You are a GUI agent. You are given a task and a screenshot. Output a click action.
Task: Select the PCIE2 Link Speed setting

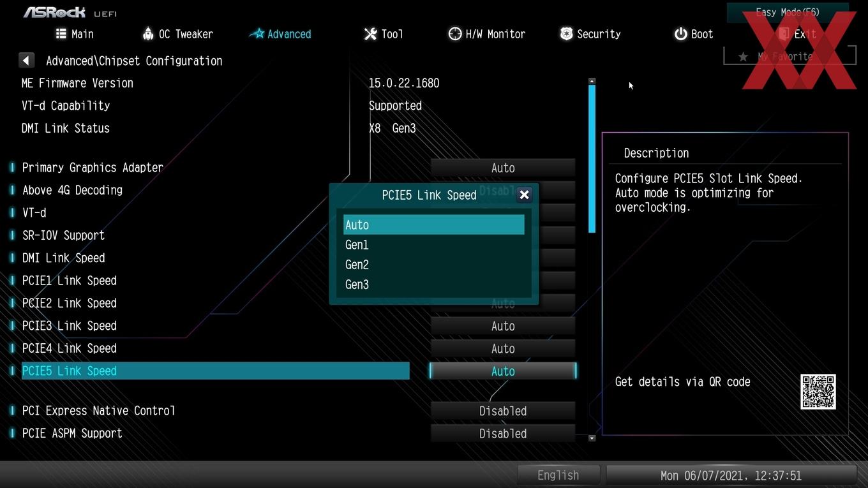69,303
